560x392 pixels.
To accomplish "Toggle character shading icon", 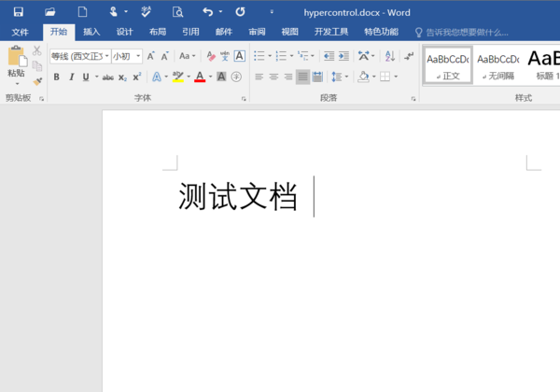I will coord(221,77).
